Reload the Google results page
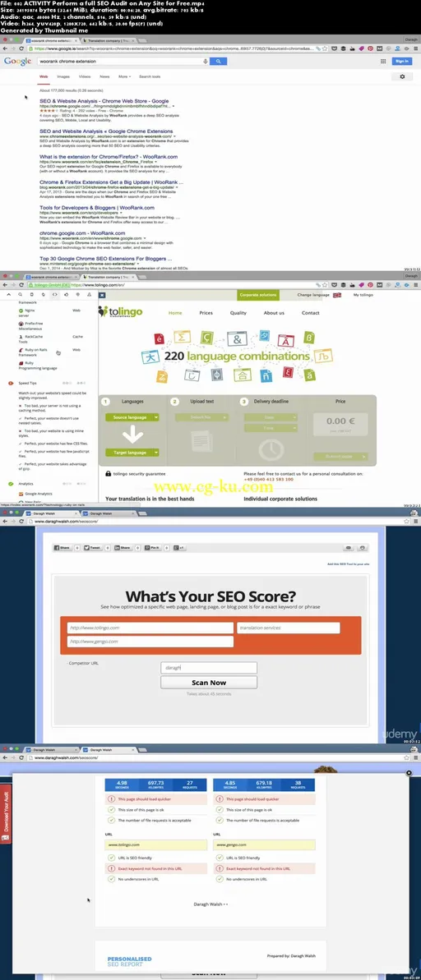 point(23,48)
